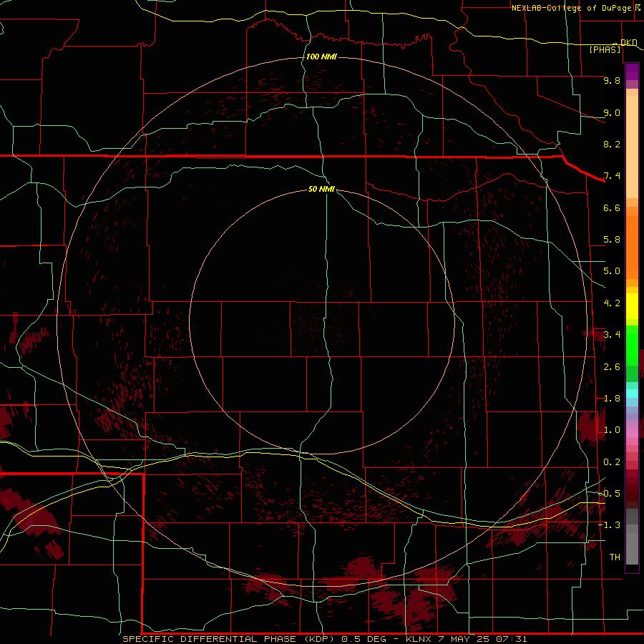Select the [PHAS] units label
This screenshot has width=644, height=644.
pos(605,49)
